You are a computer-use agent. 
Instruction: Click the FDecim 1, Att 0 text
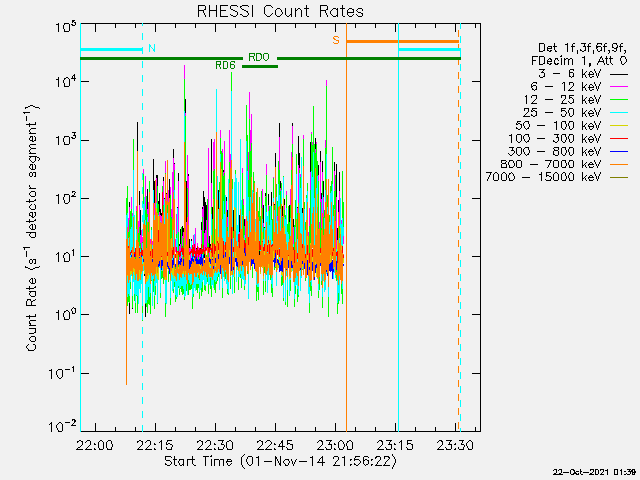coord(579,61)
